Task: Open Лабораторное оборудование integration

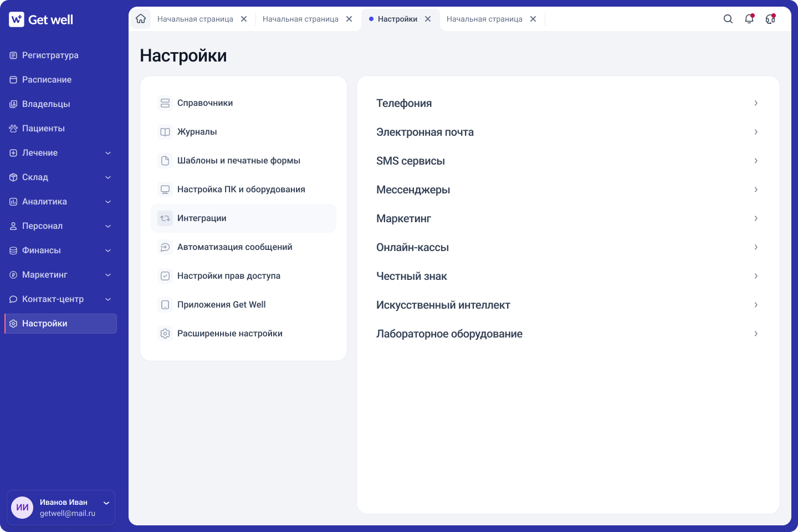Action: (x=568, y=334)
